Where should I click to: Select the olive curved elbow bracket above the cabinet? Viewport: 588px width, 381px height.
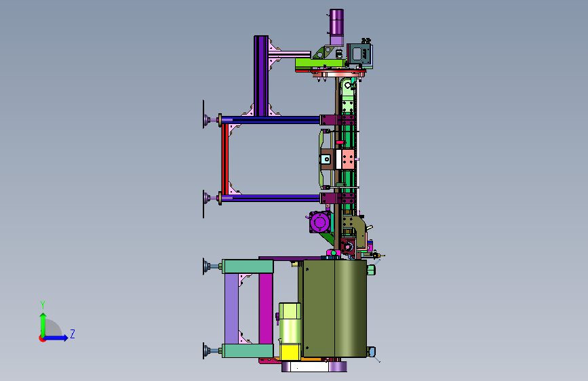359,231
